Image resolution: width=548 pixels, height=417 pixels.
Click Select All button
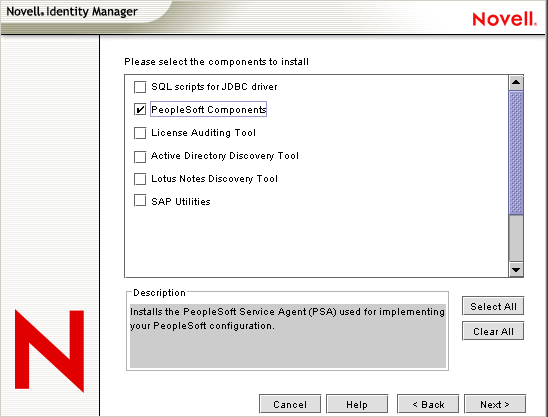point(493,306)
